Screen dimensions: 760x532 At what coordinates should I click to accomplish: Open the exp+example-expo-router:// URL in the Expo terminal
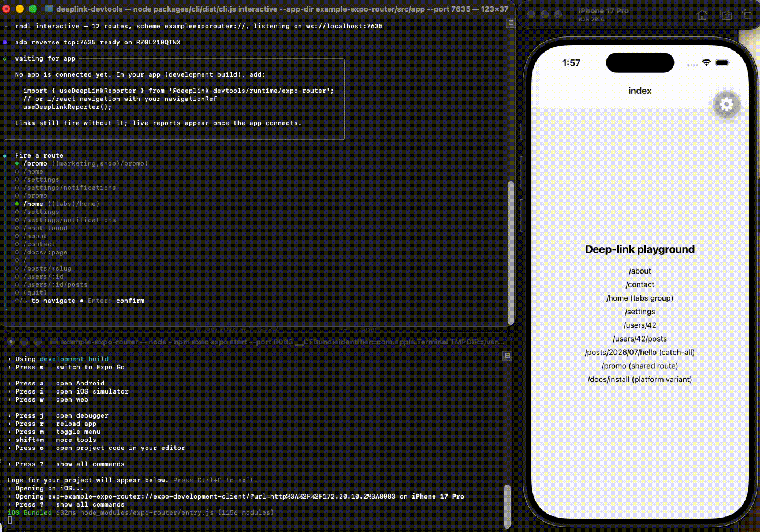(222, 496)
